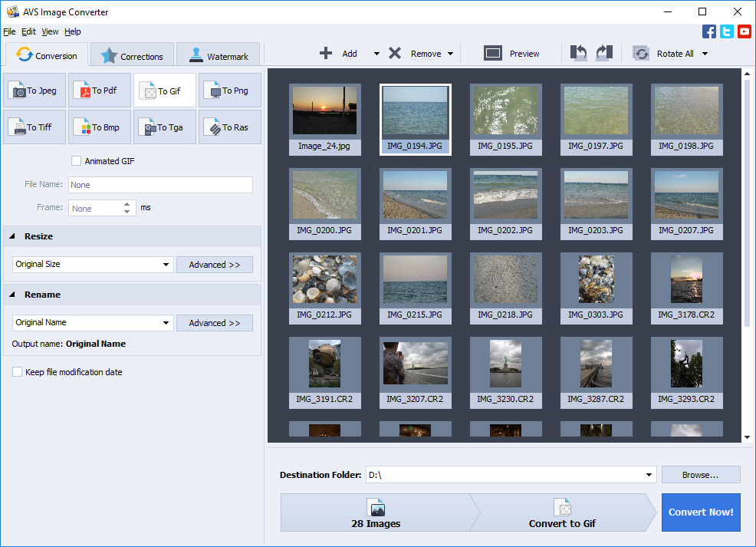Open the Rename naming dropdown
756x547 pixels.
point(167,322)
